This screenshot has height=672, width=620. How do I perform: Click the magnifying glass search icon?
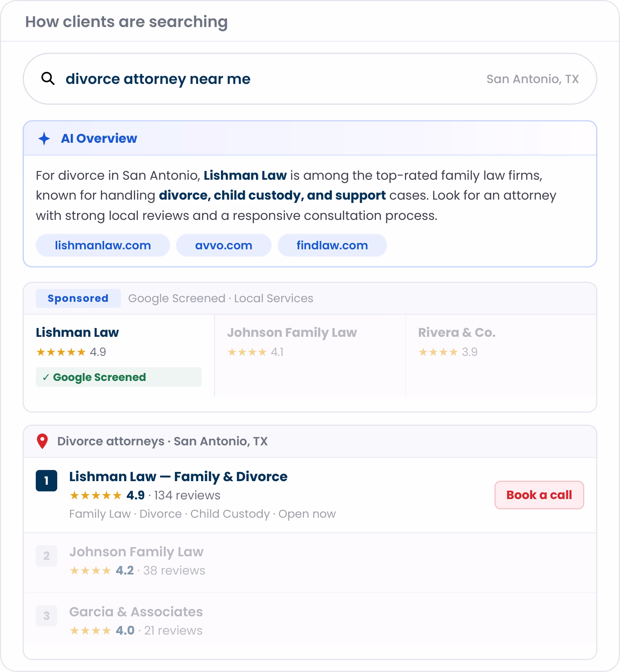tap(48, 78)
